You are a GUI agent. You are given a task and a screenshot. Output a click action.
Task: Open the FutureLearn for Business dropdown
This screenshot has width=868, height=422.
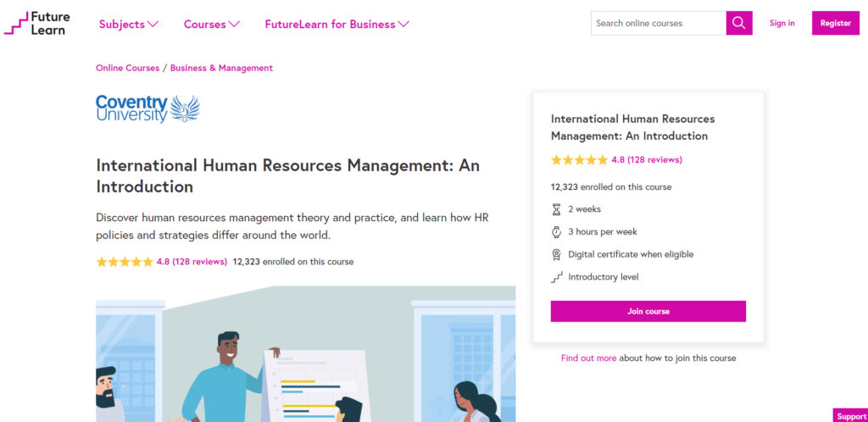point(337,25)
